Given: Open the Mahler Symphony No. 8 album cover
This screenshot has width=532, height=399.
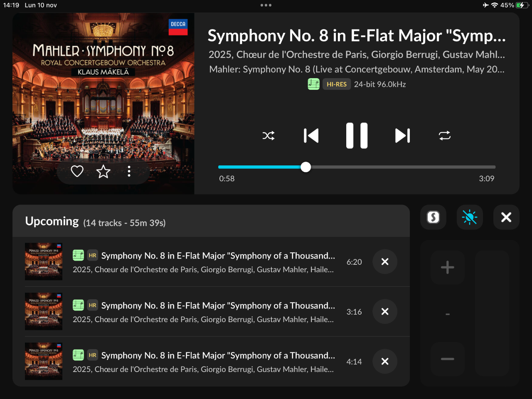Looking at the screenshot, I should (103, 103).
